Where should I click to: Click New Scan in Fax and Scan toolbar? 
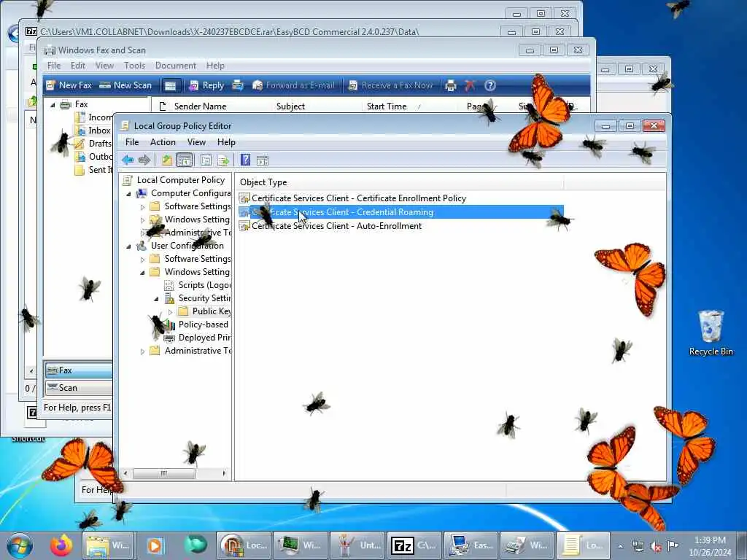coord(125,85)
